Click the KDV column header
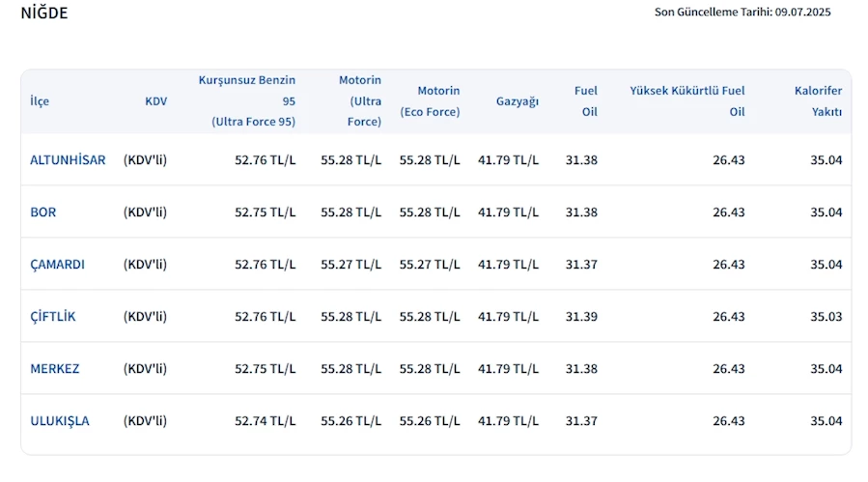Screen dimensions: 868x482 pyautogui.click(x=155, y=100)
